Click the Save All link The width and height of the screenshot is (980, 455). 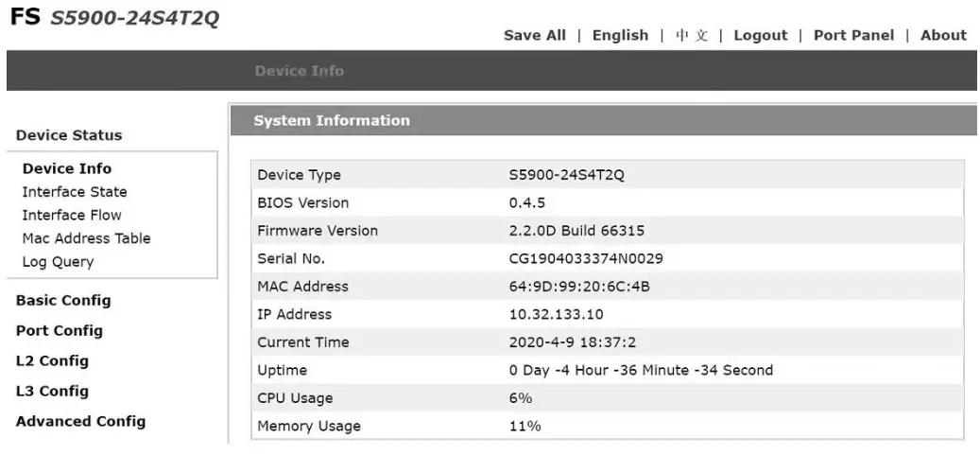coord(534,35)
